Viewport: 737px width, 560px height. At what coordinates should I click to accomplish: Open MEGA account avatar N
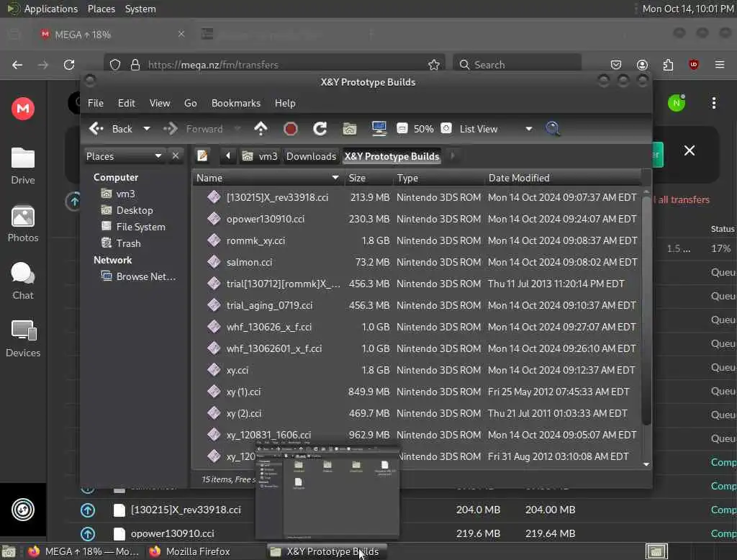pyautogui.click(x=677, y=103)
